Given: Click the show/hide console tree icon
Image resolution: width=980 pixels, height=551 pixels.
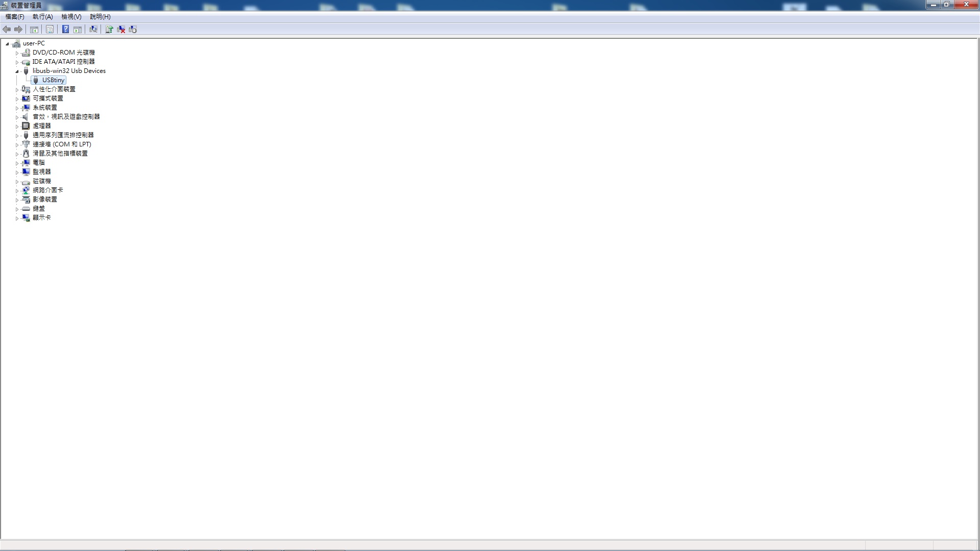Looking at the screenshot, I should pos(34,30).
